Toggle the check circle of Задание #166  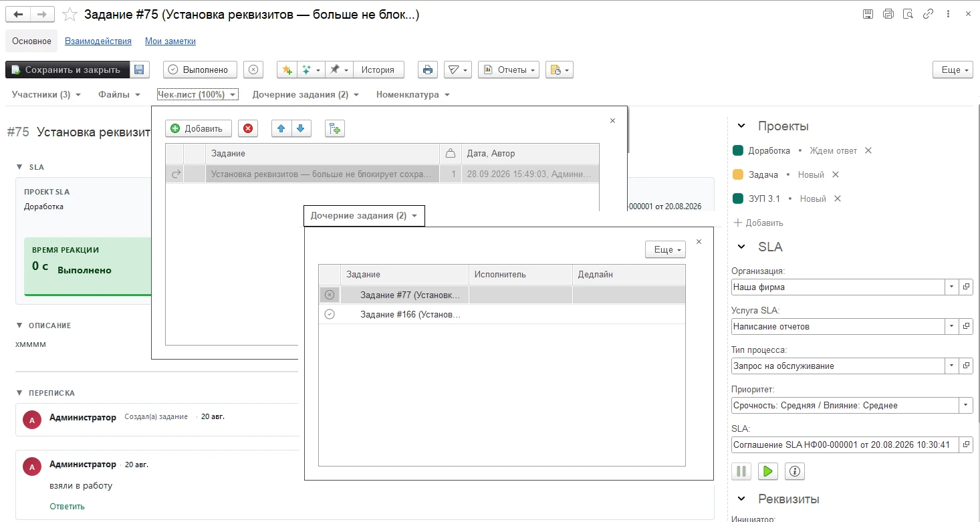pos(329,314)
